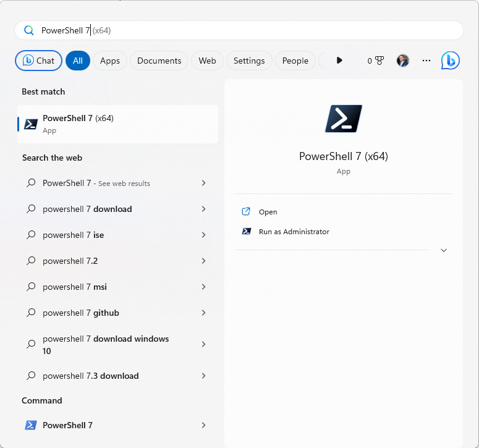Switch to the Chat tab
The height and width of the screenshot is (448, 479).
(x=38, y=61)
